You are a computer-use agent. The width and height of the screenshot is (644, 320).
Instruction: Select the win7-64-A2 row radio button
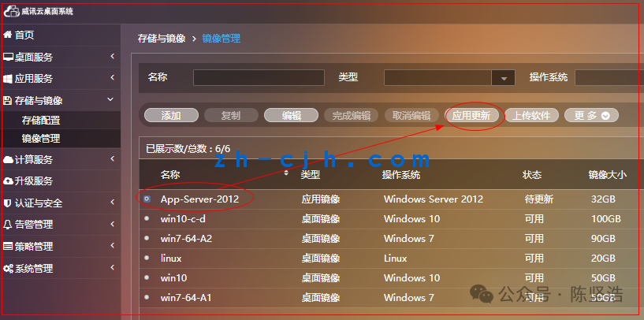[147, 238]
